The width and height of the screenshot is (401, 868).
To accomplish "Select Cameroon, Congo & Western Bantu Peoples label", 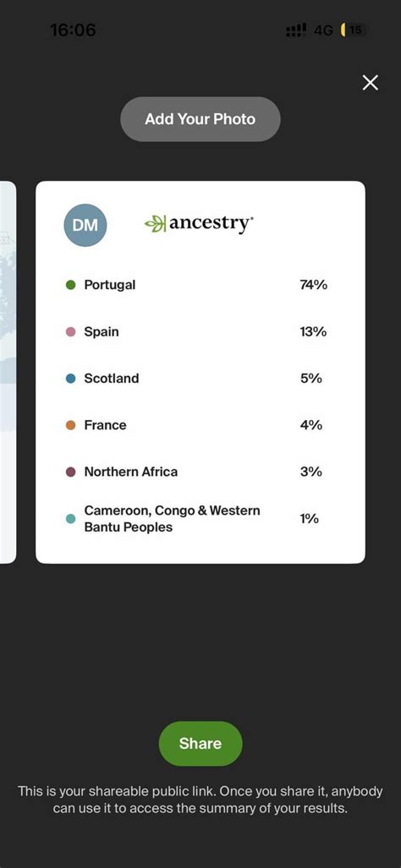I will 172,519.
